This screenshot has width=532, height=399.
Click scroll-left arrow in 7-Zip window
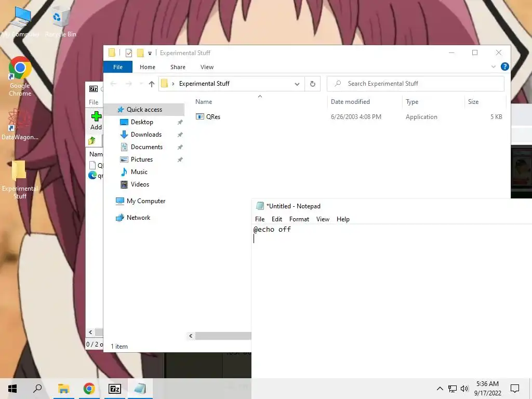[90, 332]
